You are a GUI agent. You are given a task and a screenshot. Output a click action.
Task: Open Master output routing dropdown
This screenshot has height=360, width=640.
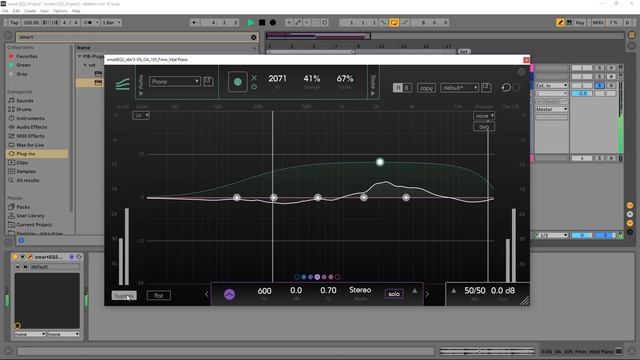click(551, 109)
